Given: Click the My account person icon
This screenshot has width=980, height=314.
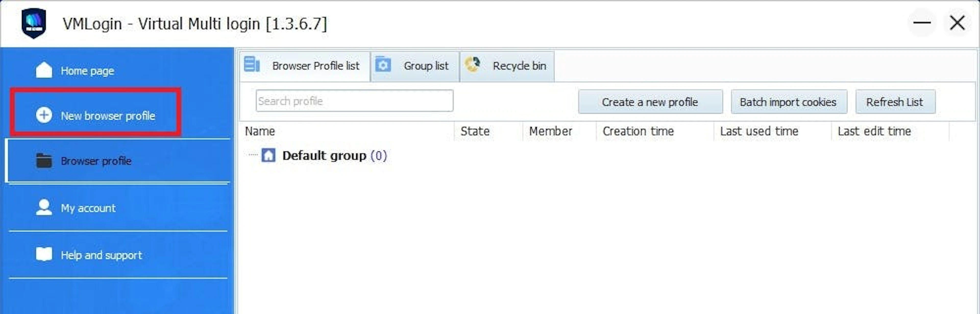Looking at the screenshot, I should (x=44, y=208).
